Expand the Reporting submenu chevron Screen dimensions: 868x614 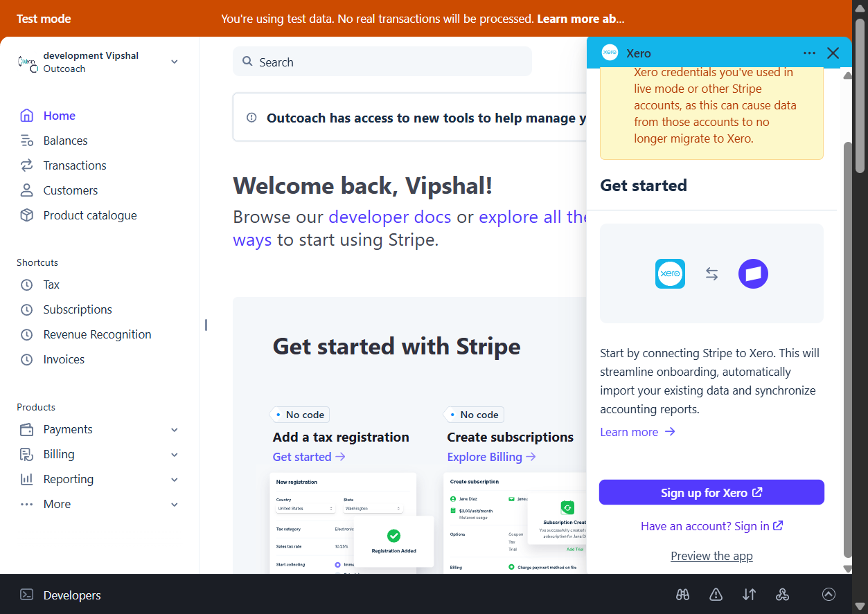[175, 480]
